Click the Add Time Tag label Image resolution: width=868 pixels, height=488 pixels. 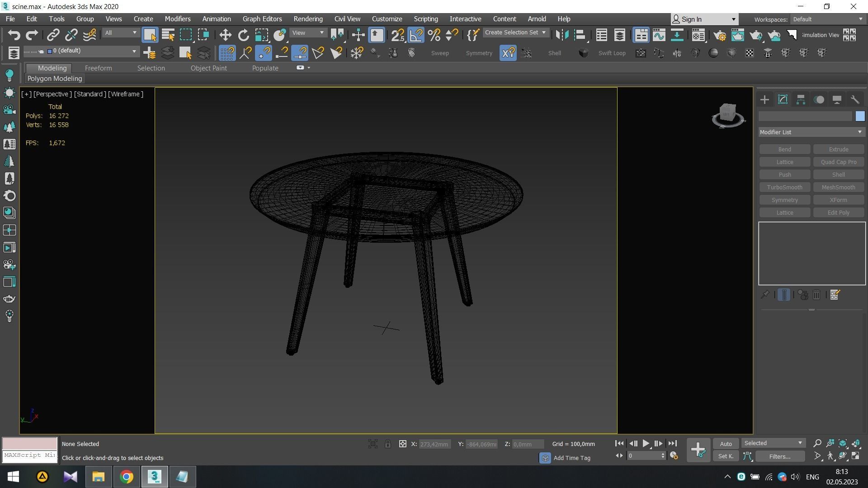[571, 458]
